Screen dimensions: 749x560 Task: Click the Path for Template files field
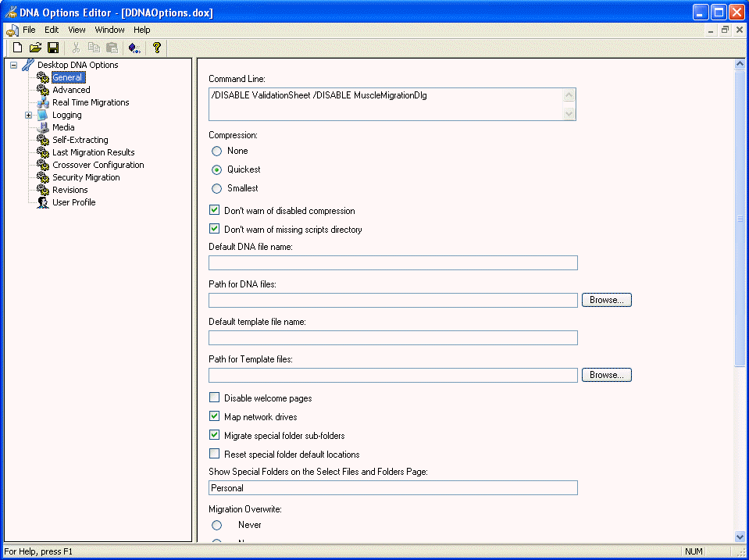[x=393, y=375]
